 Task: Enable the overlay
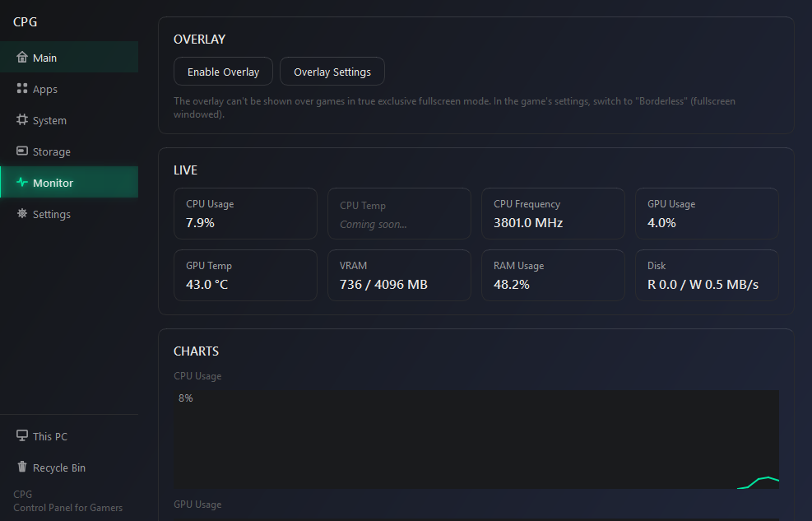point(223,72)
